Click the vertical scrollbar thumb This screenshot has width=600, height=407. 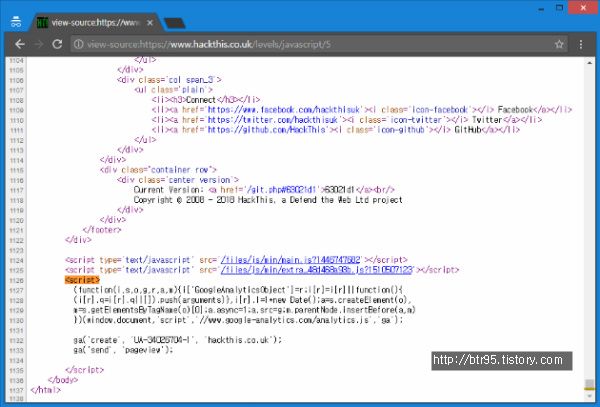pos(589,384)
